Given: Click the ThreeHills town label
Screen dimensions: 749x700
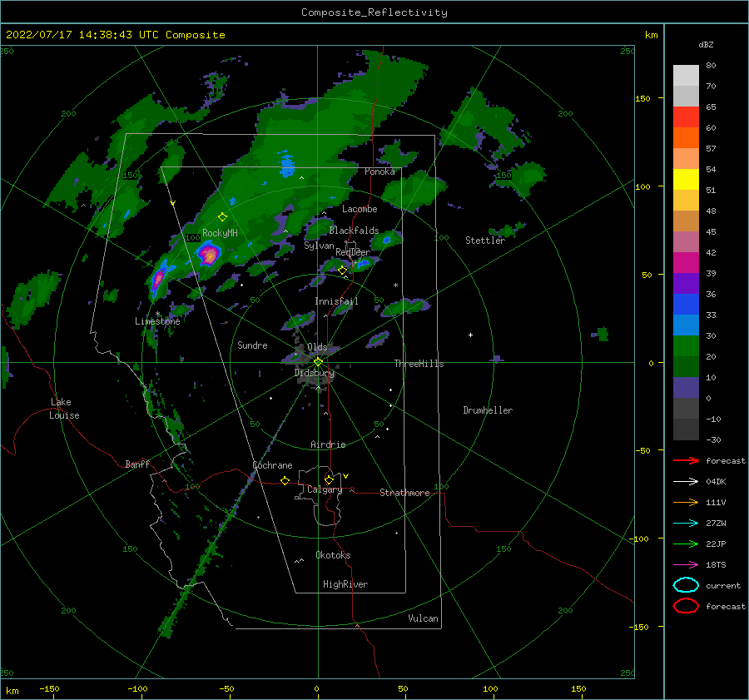Looking at the screenshot, I should pos(419,364).
